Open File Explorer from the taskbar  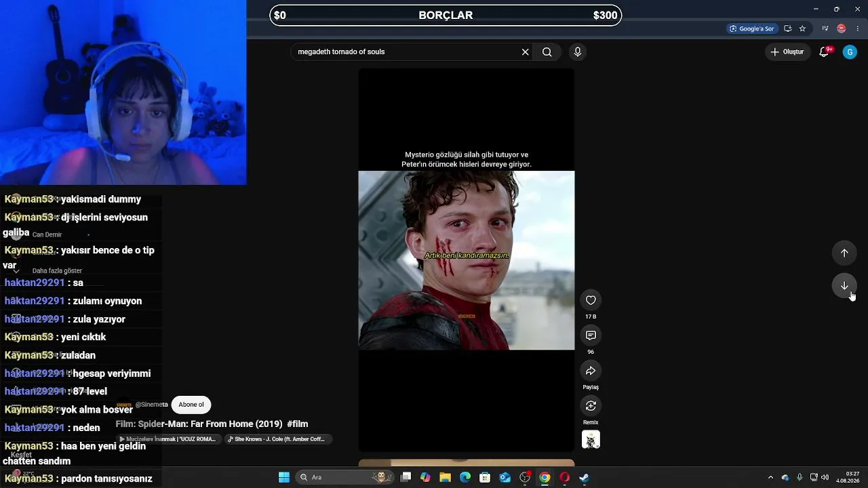[x=445, y=477]
